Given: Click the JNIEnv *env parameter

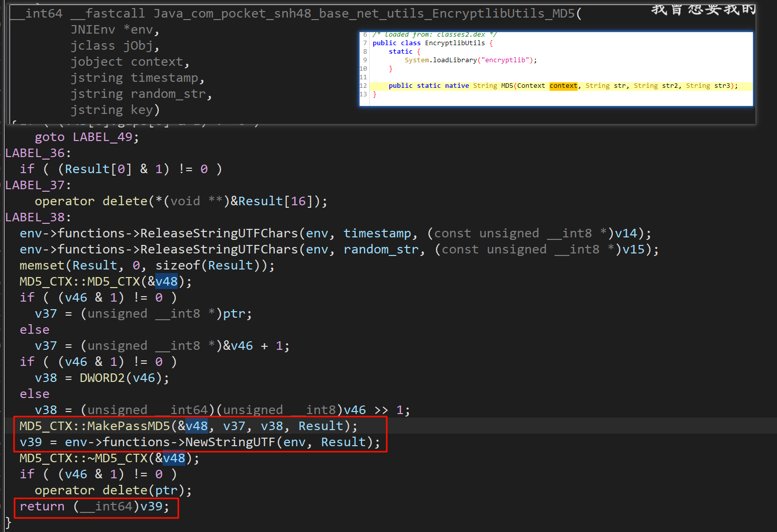Looking at the screenshot, I should coord(115,30).
